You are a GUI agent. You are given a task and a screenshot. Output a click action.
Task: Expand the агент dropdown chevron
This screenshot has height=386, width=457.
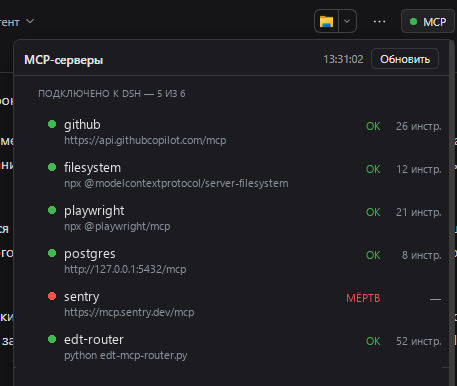[x=30, y=21]
